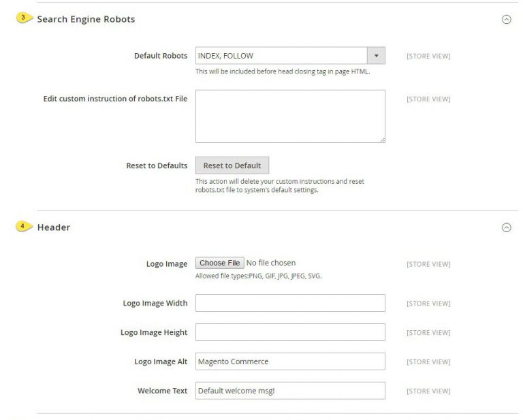Click the yellow number 4 marker badge
This screenshot has height=420, width=523.
click(24, 226)
